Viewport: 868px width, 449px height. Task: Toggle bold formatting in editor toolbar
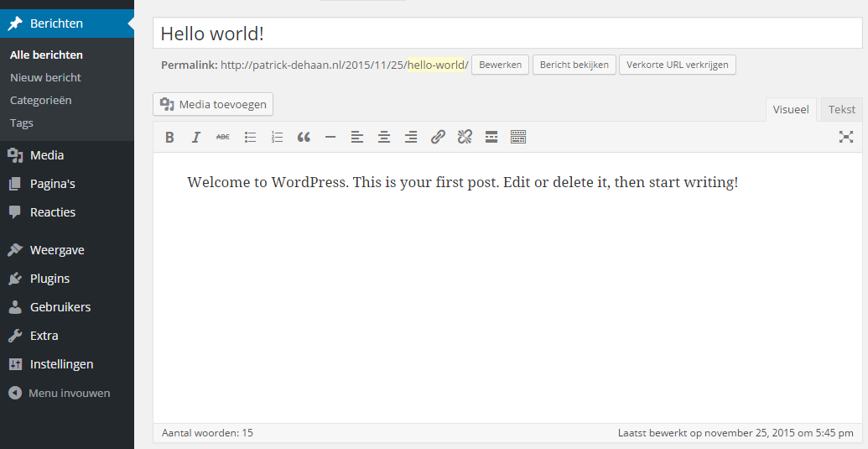[169, 138]
